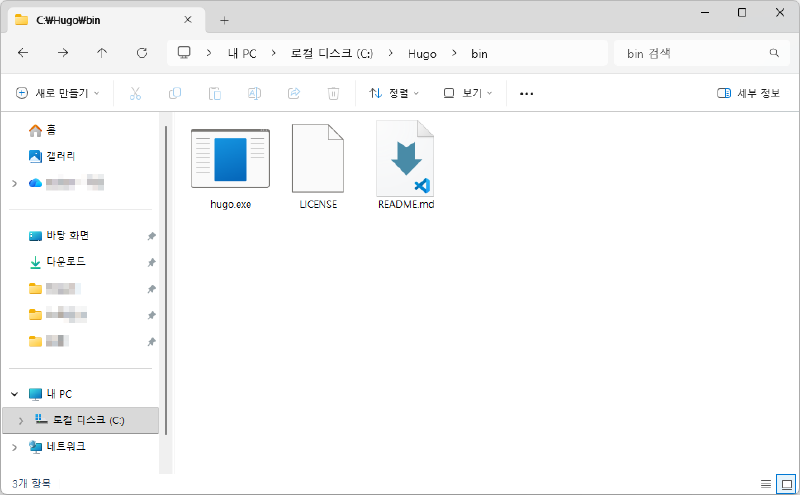Unpin 바탕 화면 via its pin icon
This screenshot has width=800, height=495.
point(152,236)
